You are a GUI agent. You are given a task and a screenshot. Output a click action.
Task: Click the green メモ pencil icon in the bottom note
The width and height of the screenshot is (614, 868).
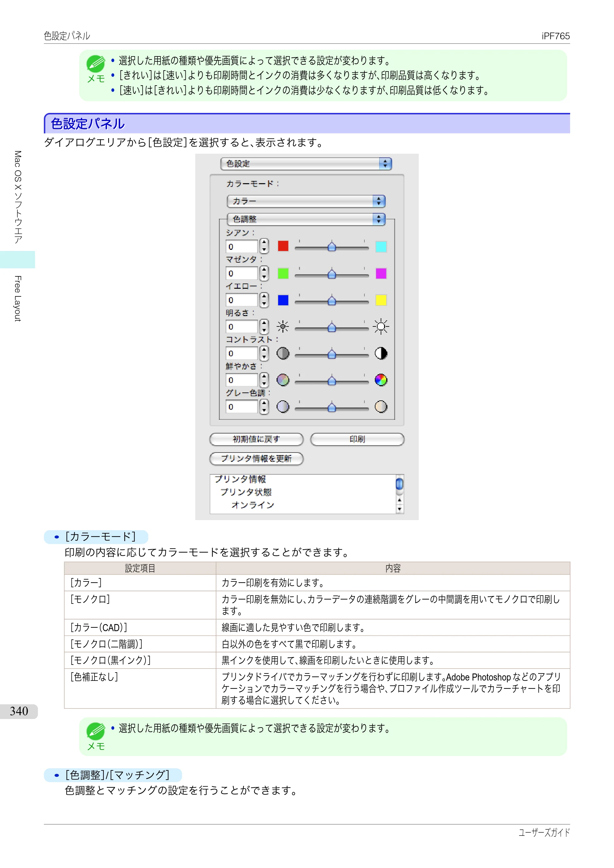click(96, 731)
